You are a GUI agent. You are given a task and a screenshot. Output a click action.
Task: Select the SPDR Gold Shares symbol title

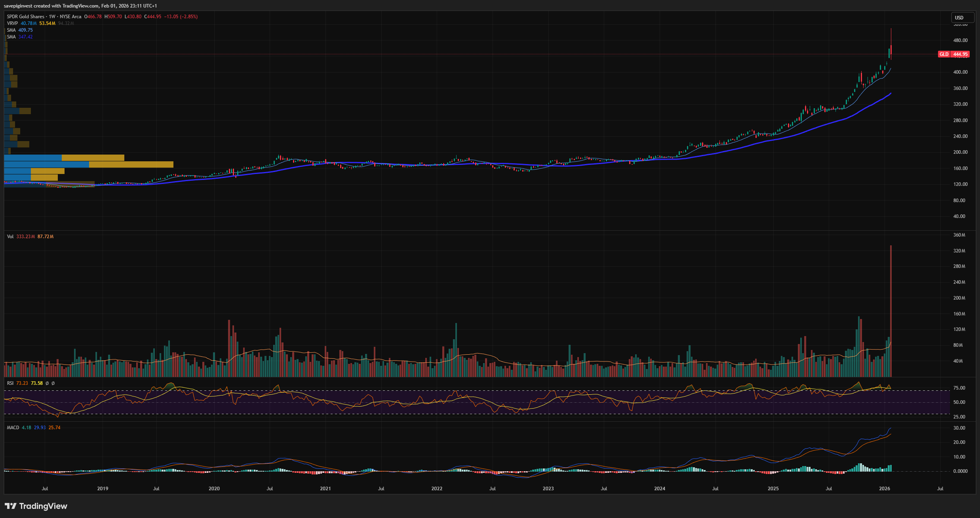(26, 17)
